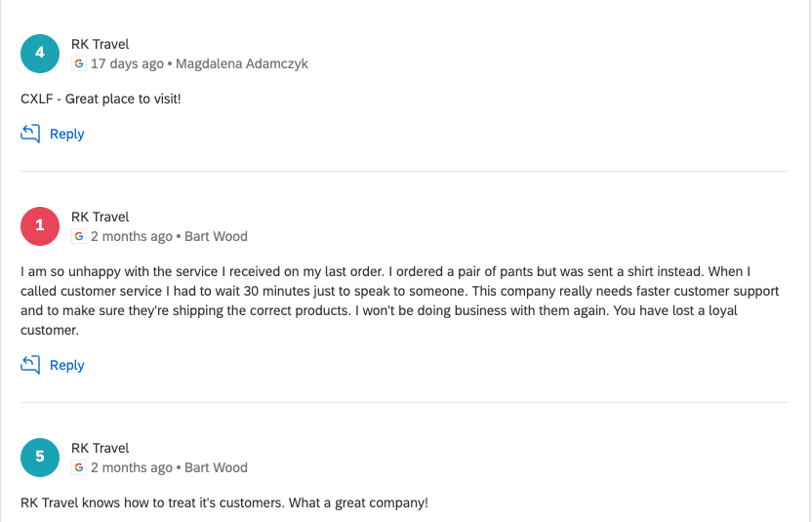Select Bart Wood's name on the 1-star review
812x522 pixels.
216,236
